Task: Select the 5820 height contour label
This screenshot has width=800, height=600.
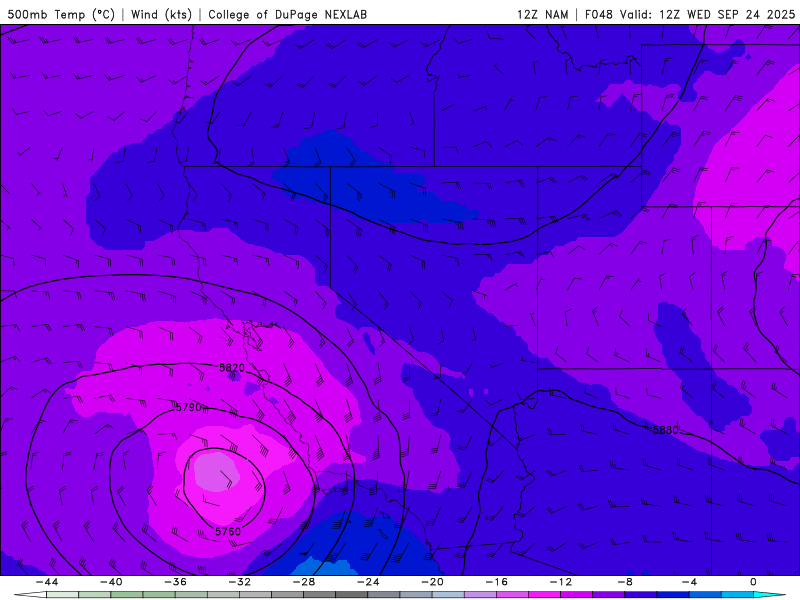Action: tap(232, 368)
